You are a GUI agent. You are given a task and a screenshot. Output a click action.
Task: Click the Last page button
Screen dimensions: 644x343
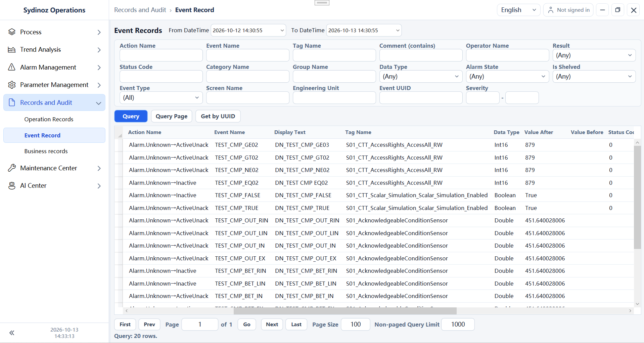(296, 325)
